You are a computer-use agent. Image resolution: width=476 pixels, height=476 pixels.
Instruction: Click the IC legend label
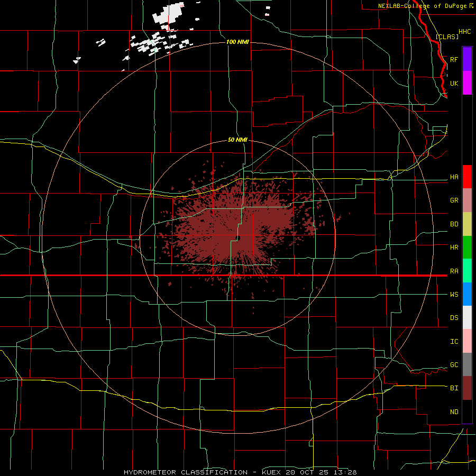pos(454,341)
